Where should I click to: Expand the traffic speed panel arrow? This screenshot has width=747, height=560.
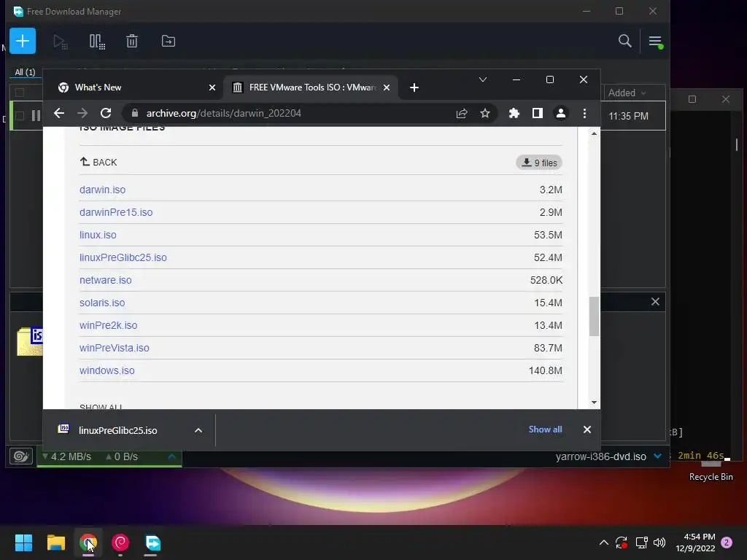tap(172, 456)
